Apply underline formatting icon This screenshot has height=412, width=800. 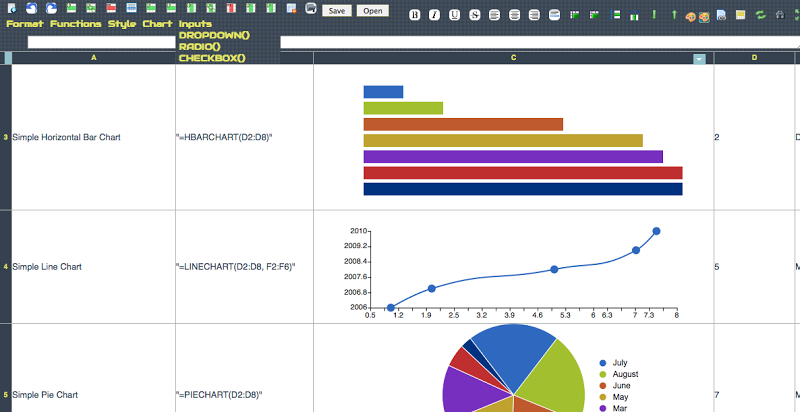pyautogui.click(x=455, y=15)
